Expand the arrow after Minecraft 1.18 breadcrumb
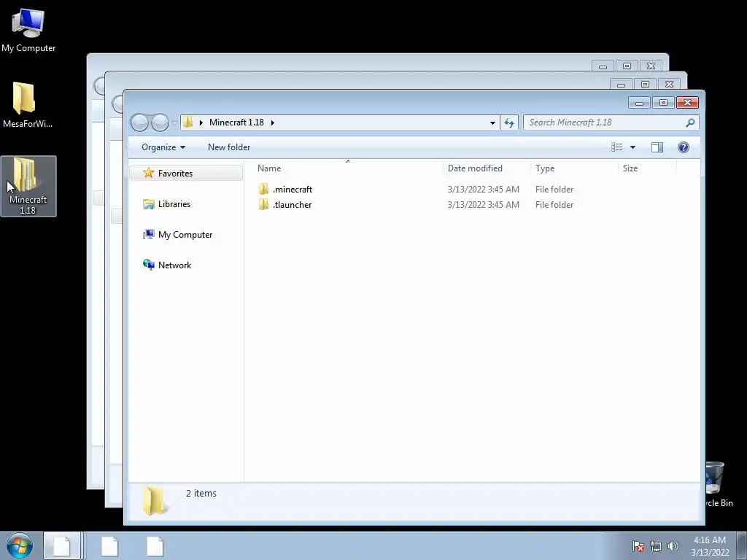 [273, 122]
